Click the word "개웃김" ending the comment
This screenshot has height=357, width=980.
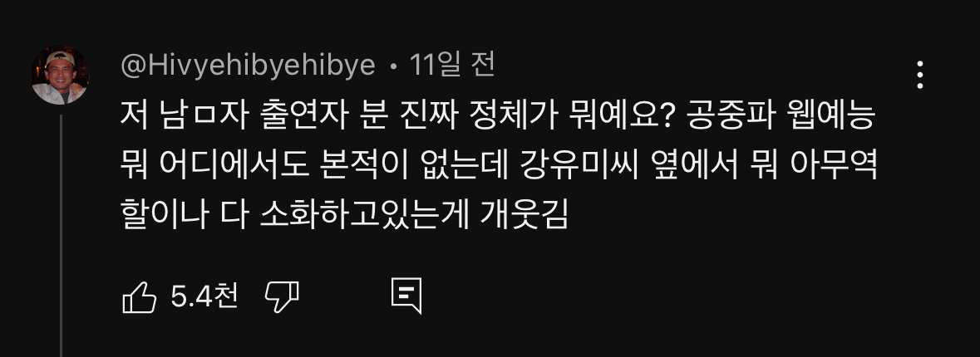point(524,216)
